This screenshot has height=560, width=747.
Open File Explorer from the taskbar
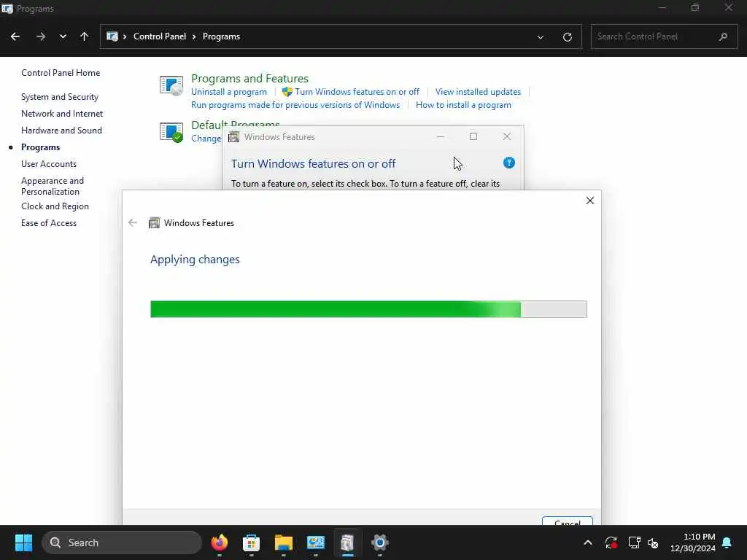[284, 542]
